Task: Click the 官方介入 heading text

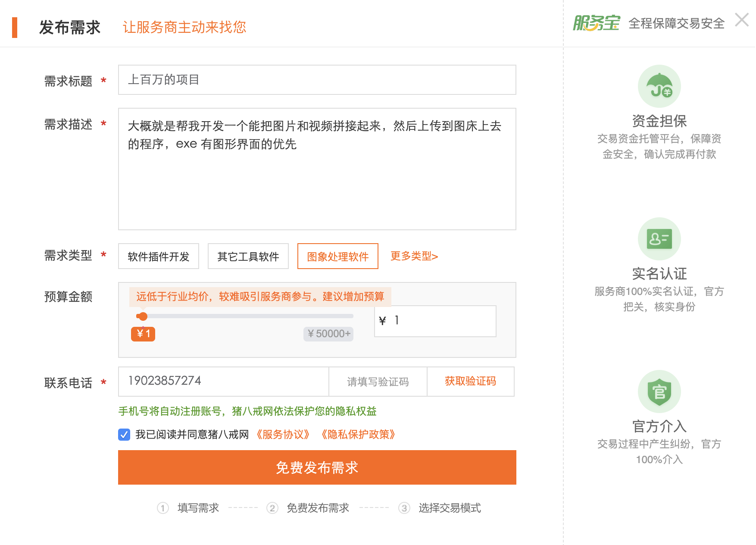Action: 659,426
